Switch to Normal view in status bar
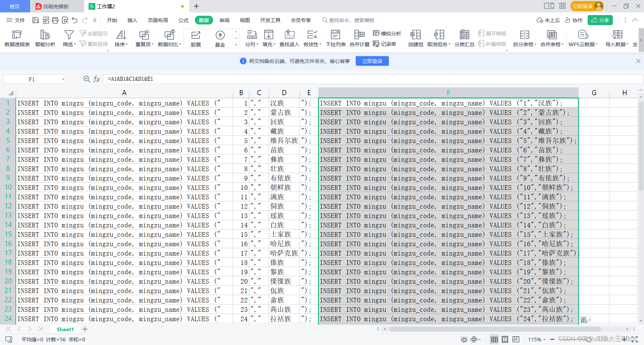This screenshot has height=345, width=644. 494,339
